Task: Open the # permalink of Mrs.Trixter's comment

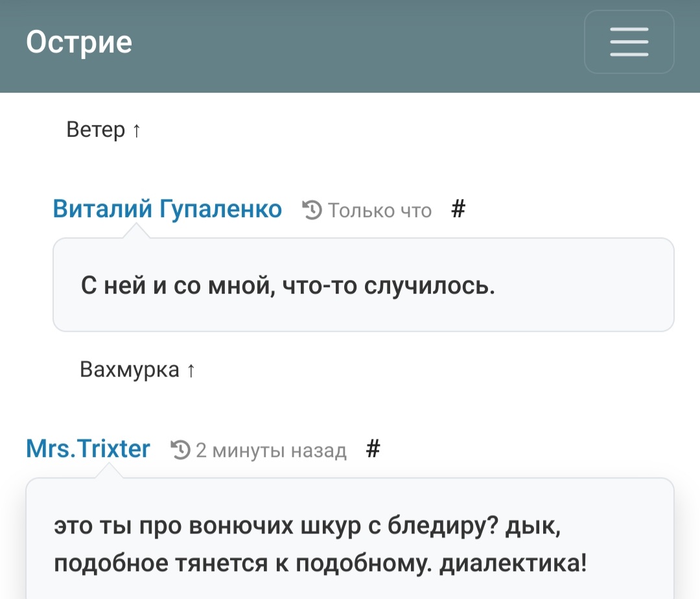Action: 373,449
